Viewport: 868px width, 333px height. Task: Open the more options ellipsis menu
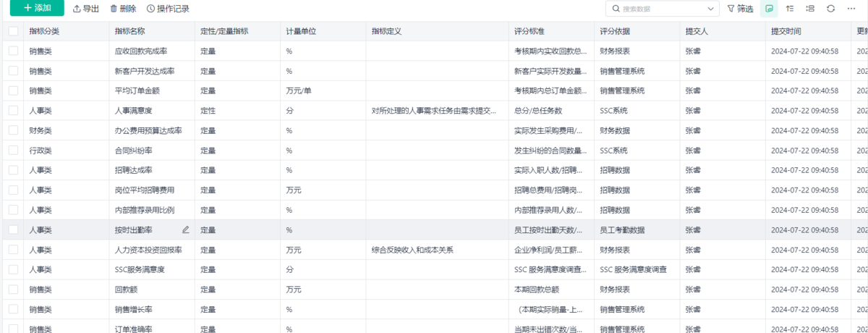point(851,9)
